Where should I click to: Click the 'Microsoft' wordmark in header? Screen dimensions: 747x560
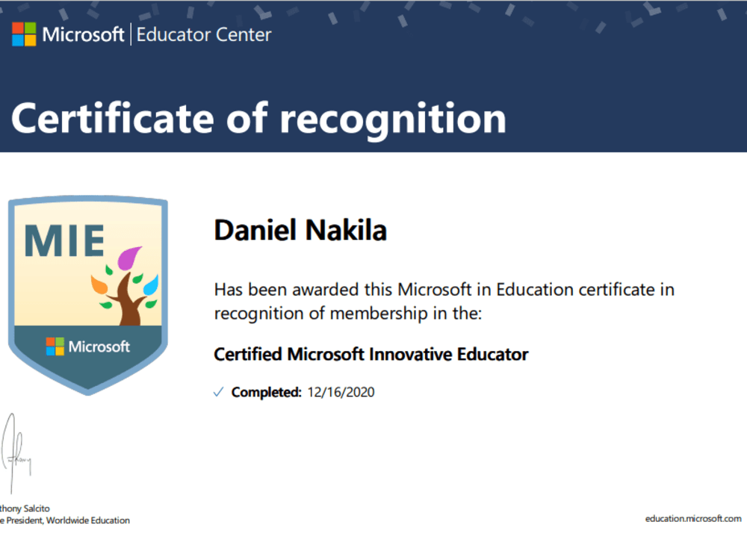pos(83,34)
